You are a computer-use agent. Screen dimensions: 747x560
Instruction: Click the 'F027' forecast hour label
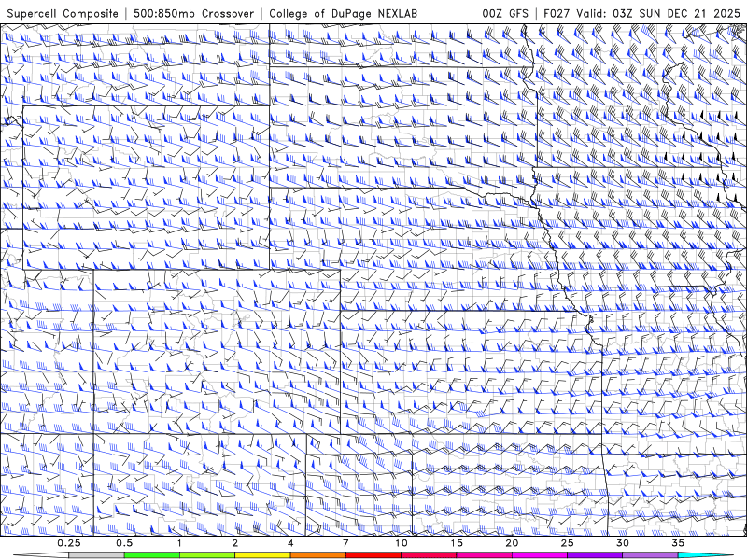(557, 14)
